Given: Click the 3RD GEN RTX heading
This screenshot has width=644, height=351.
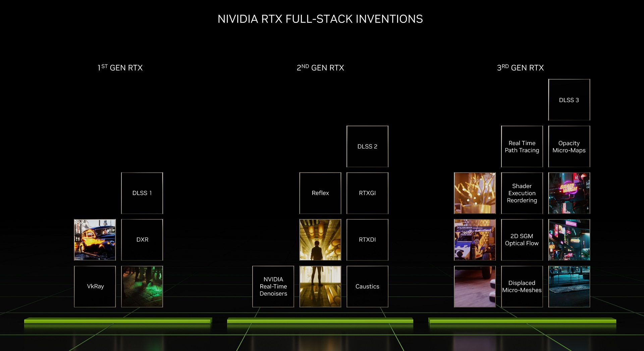Looking at the screenshot, I should pos(520,68).
